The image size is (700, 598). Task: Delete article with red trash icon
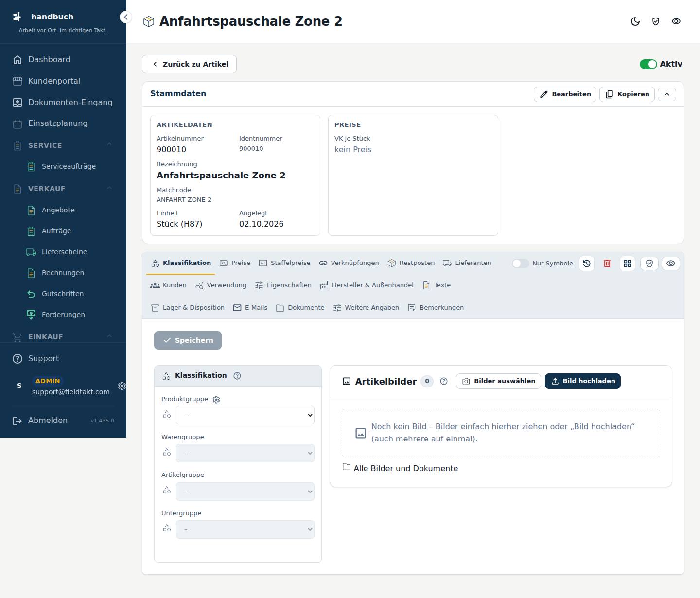point(607,264)
